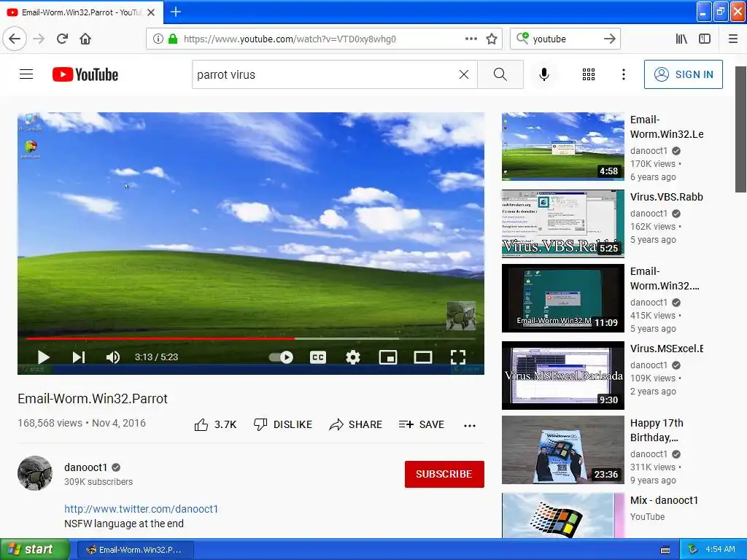Click the taskbar clock showing 4:54 AM

tap(720, 550)
